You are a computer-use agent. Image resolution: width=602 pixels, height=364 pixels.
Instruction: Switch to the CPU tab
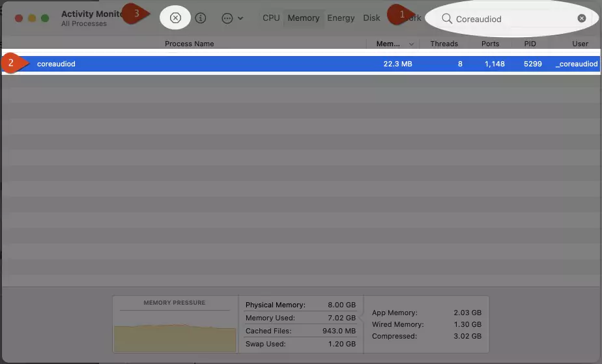pos(271,18)
